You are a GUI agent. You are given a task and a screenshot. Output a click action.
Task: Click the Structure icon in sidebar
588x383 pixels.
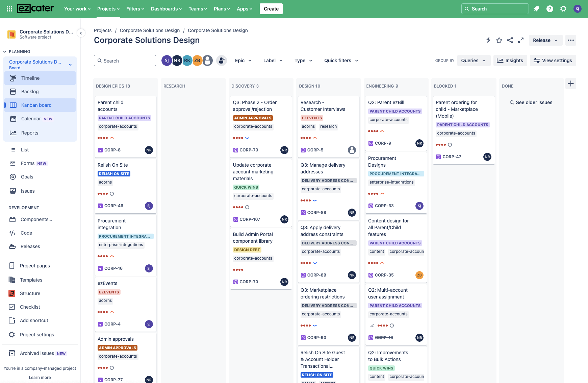[12, 293]
